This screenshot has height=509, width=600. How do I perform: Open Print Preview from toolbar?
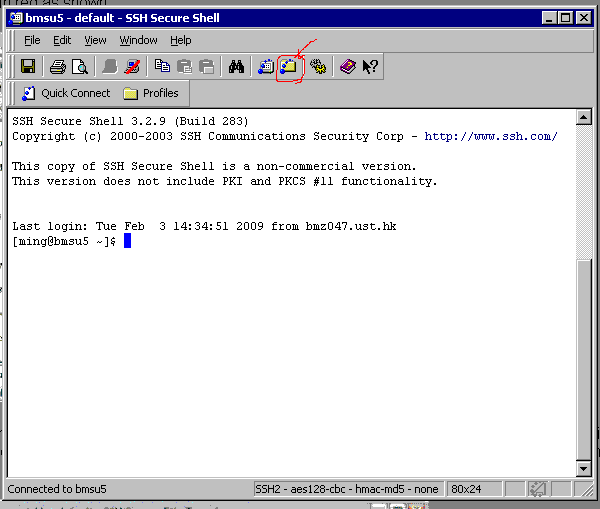pyautogui.click(x=79, y=67)
